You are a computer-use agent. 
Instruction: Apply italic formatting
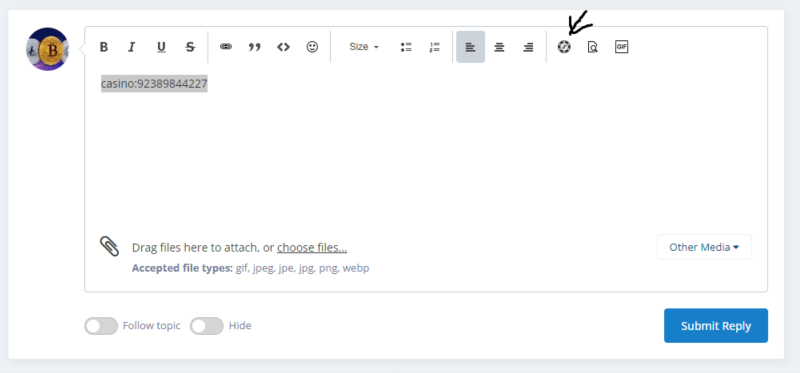(132, 47)
